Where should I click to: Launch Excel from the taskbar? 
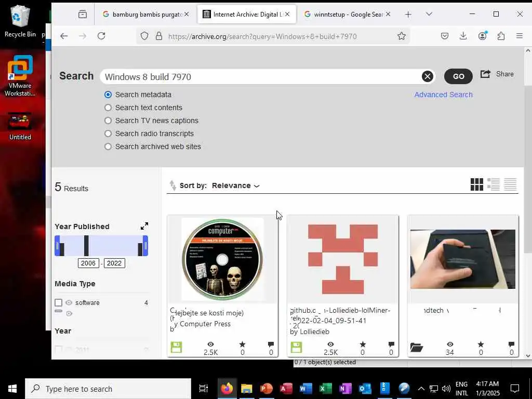[326, 389]
